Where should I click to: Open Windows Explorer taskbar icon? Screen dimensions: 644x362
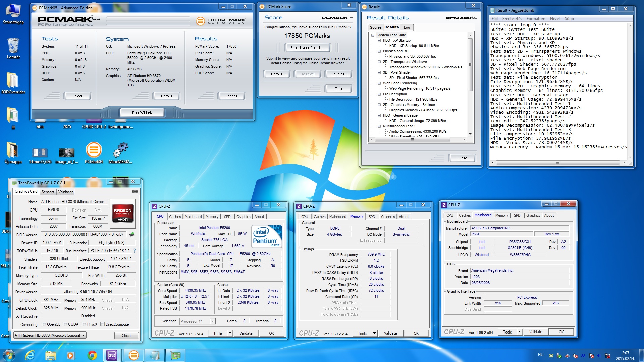click(50, 355)
